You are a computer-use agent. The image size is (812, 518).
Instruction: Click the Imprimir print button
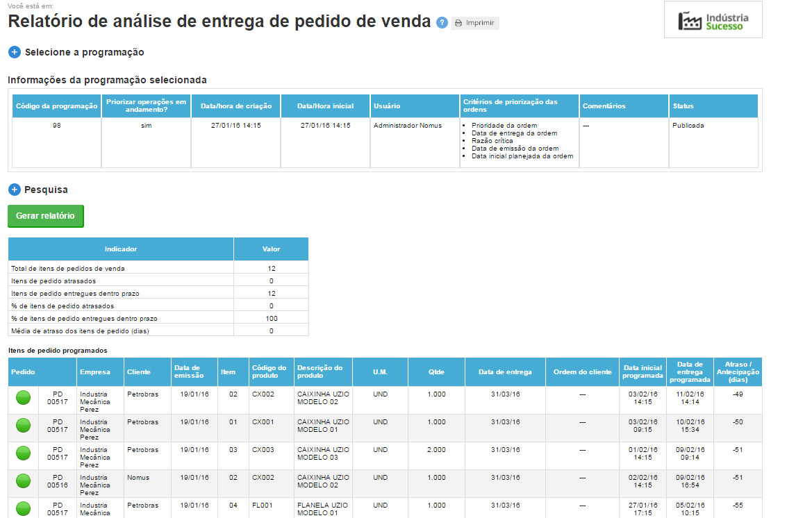click(475, 23)
